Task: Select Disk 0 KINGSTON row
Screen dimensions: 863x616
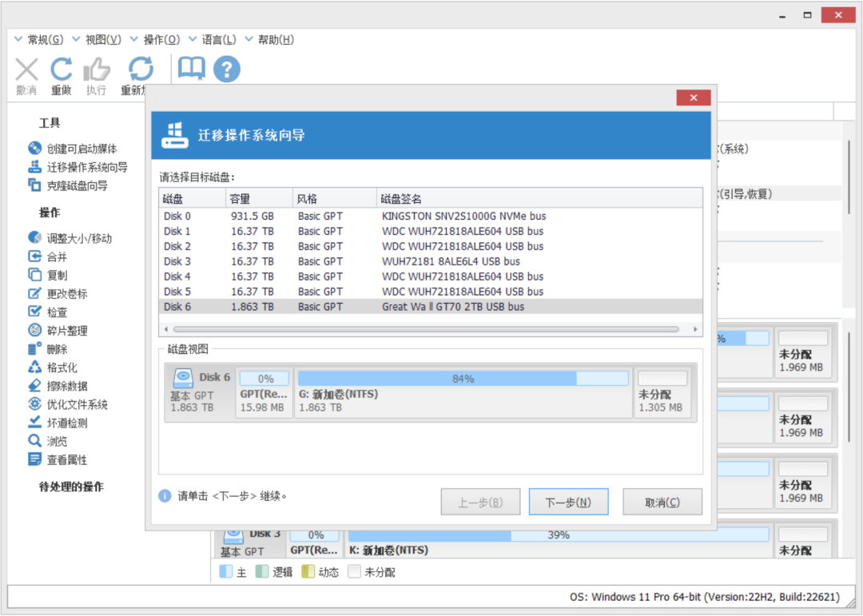Action: [431, 217]
